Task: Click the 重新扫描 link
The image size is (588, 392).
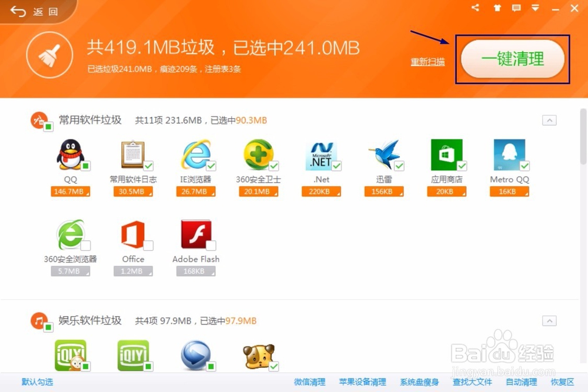Action: pyautogui.click(x=427, y=62)
